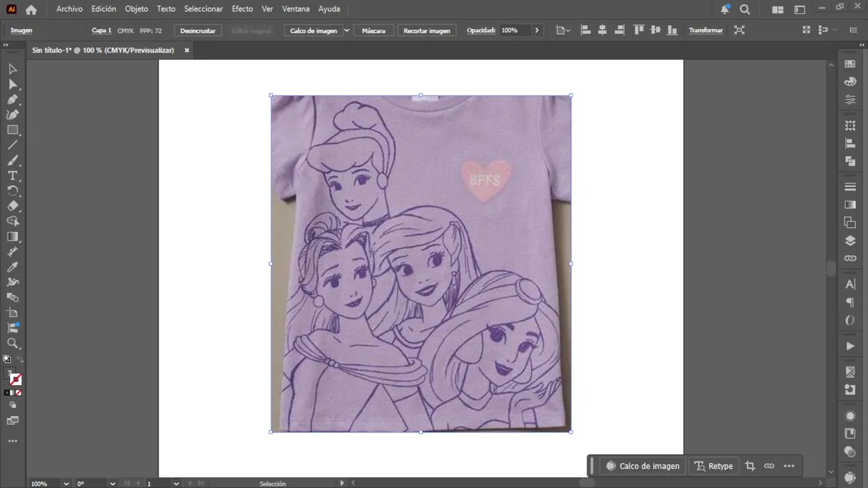
Task: Open Archivo menu
Action: (x=69, y=9)
